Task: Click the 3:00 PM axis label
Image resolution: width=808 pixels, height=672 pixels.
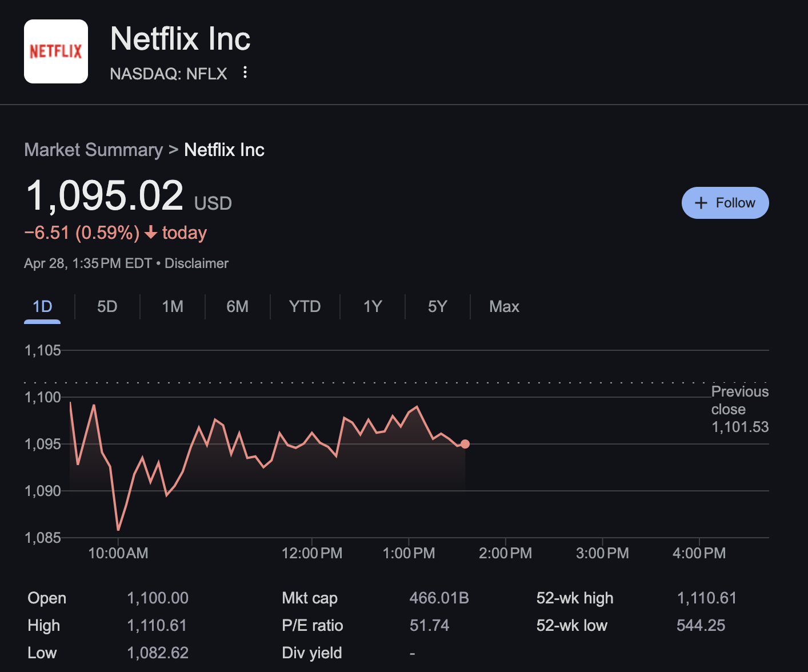Action: click(602, 553)
